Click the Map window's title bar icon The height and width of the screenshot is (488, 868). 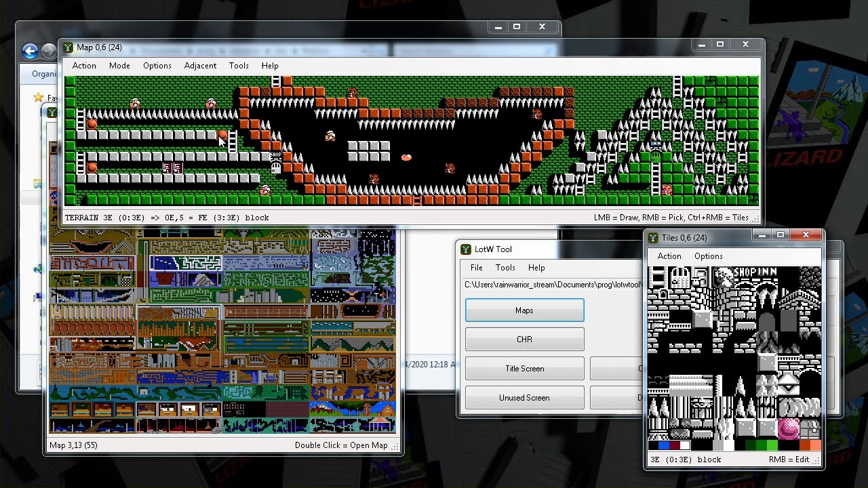coord(68,47)
